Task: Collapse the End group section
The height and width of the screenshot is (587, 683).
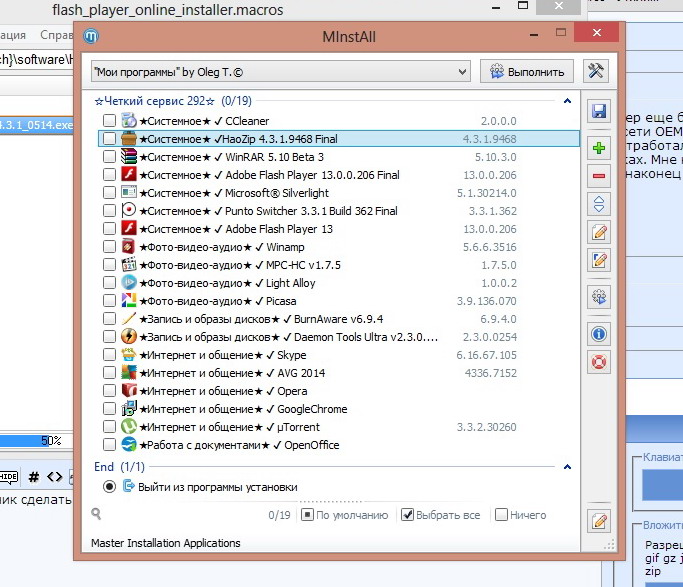Action: [566, 467]
